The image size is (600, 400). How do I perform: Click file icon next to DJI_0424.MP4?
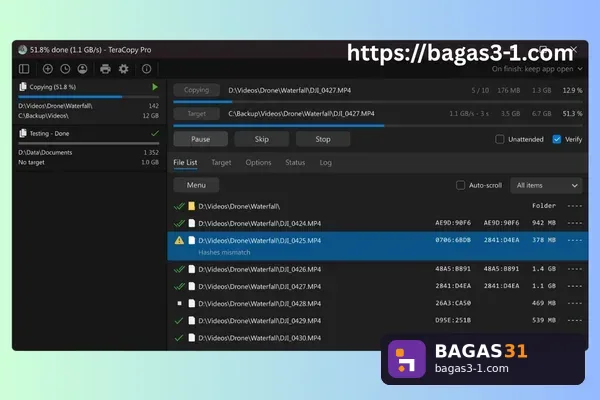[192, 224]
